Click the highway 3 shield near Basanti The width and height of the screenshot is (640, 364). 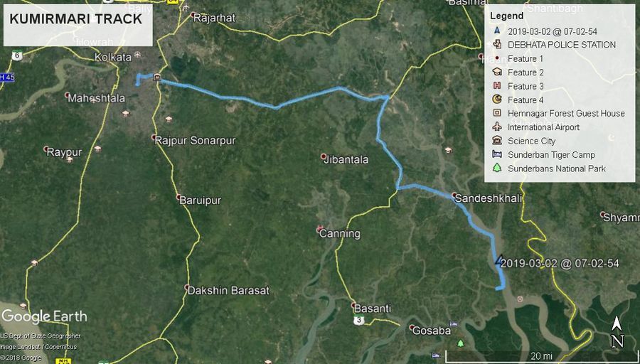coord(358,320)
